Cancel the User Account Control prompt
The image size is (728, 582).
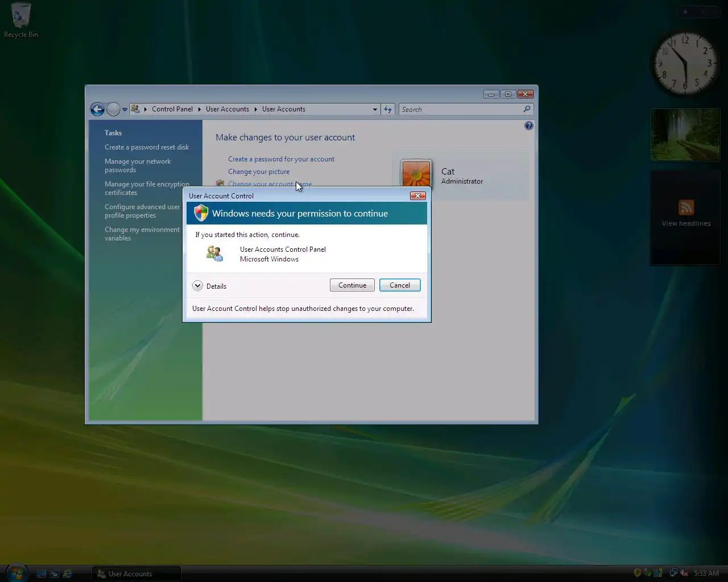click(400, 285)
